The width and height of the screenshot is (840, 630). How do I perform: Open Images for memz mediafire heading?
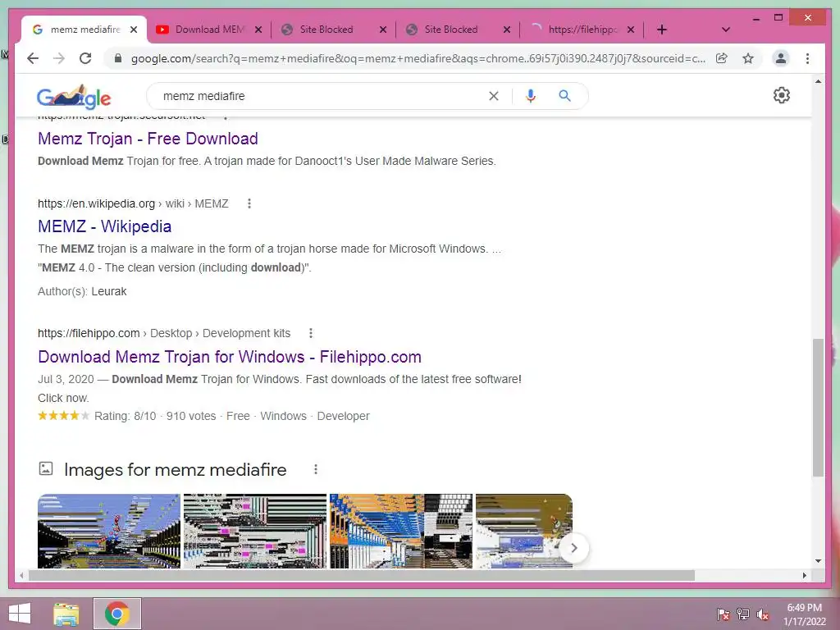click(176, 470)
